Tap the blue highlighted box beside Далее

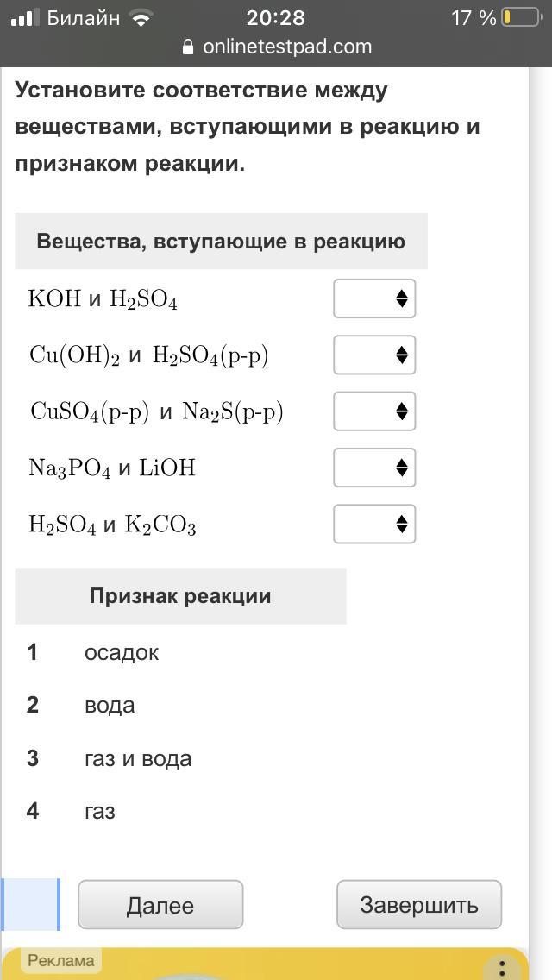(x=31, y=904)
